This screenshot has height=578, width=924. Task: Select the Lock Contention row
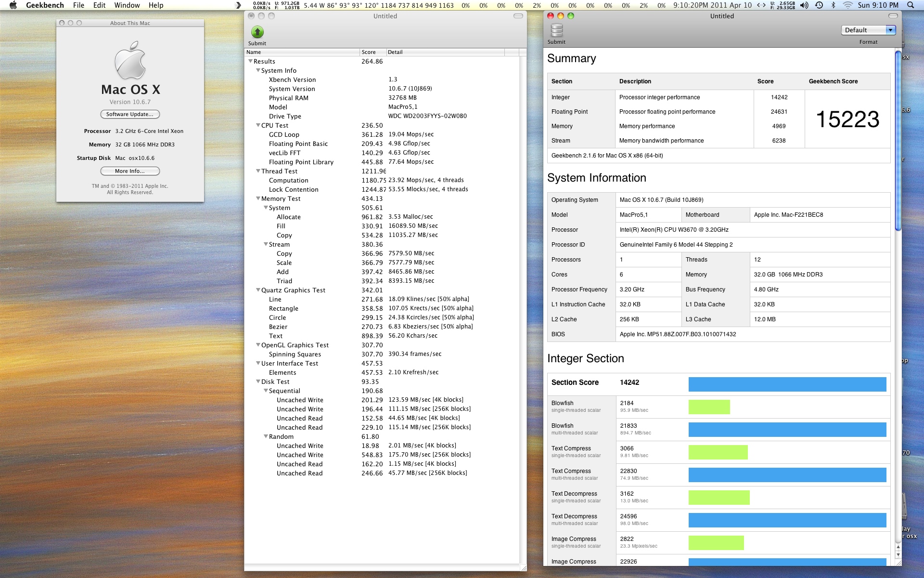(x=383, y=189)
